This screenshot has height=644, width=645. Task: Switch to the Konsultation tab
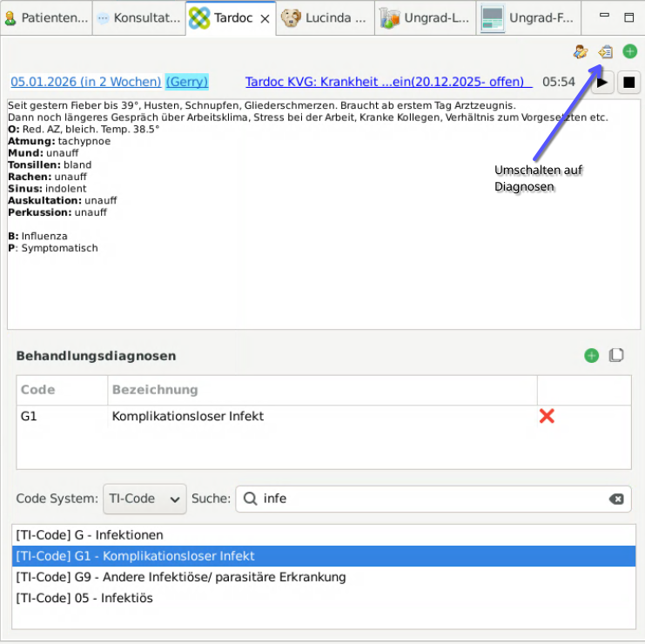point(139,17)
